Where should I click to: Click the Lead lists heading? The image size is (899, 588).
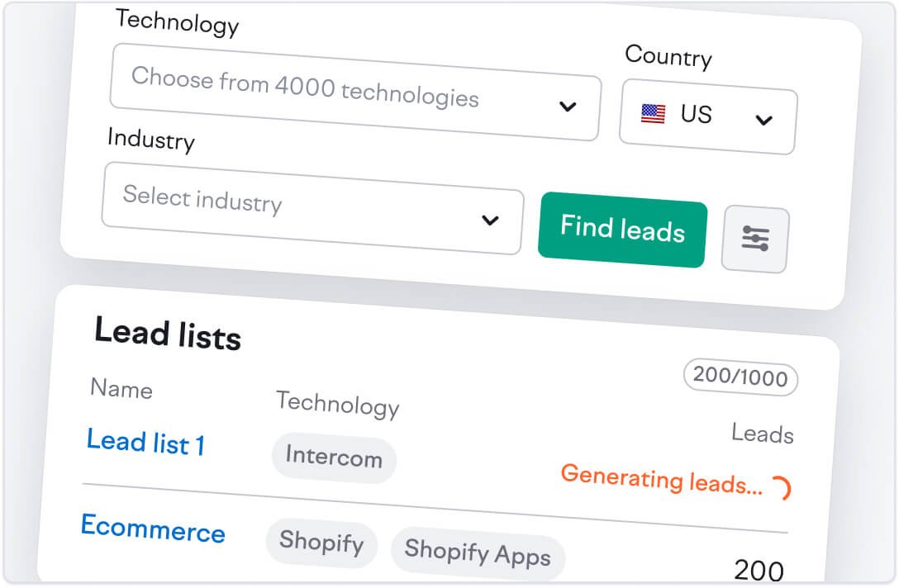click(168, 334)
